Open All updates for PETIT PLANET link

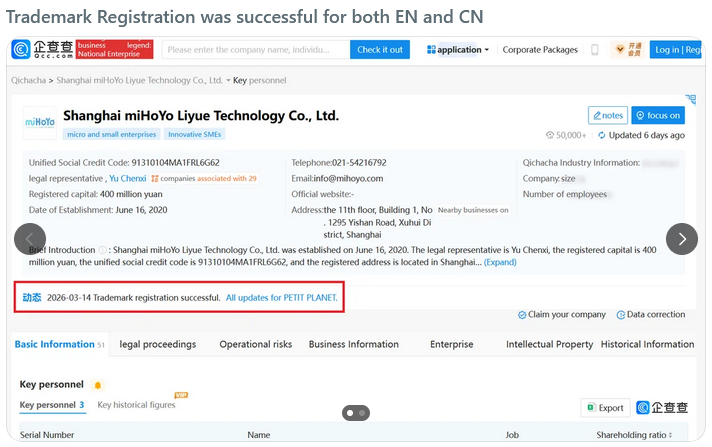(282, 298)
